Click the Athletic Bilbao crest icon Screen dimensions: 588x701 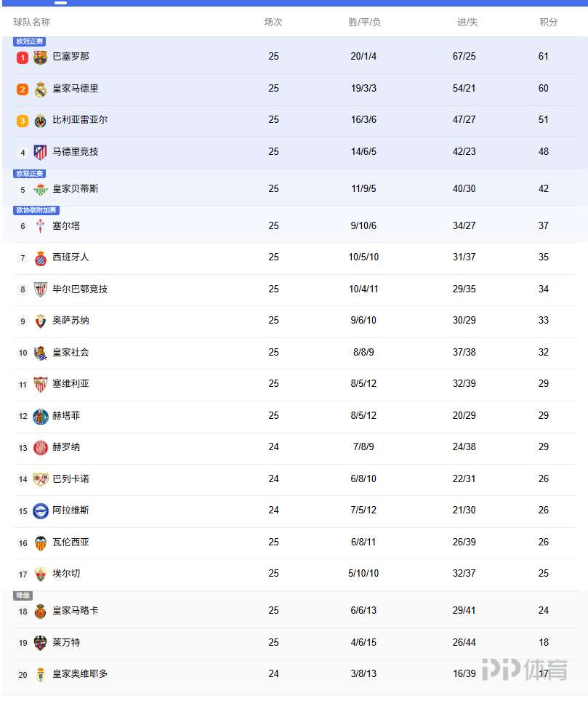(x=41, y=289)
